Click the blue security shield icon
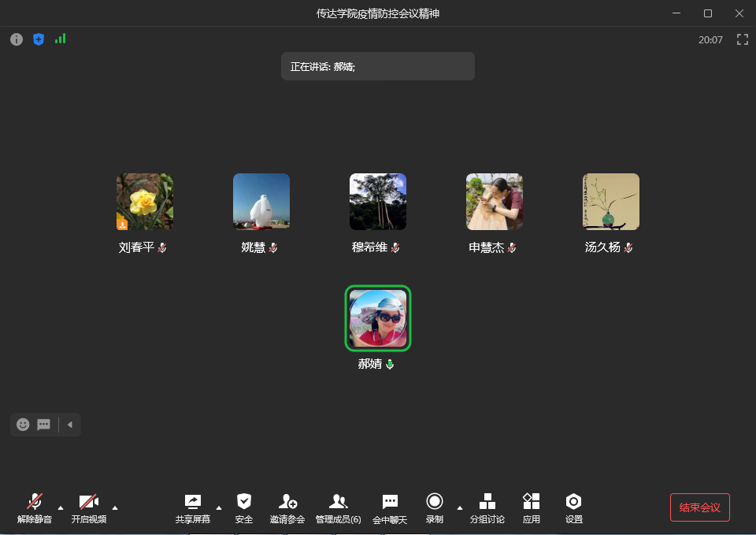 click(39, 39)
